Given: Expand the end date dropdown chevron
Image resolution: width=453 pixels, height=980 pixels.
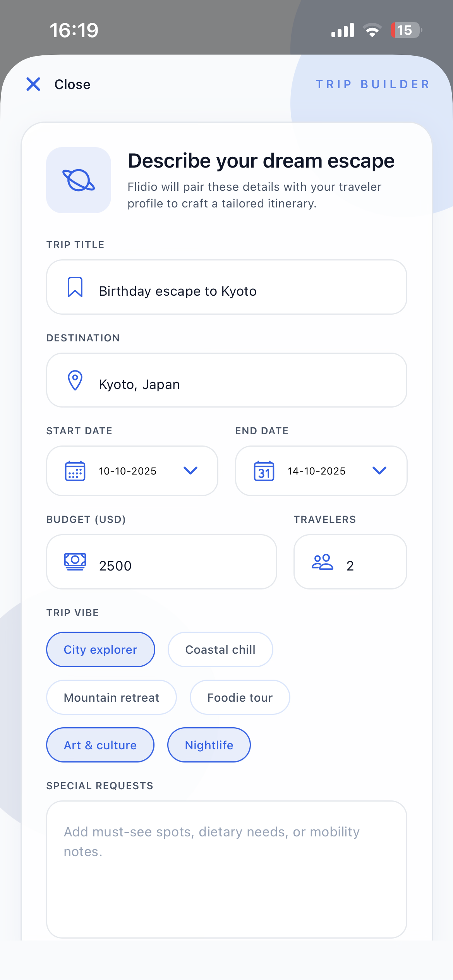Looking at the screenshot, I should coord(379,470).
